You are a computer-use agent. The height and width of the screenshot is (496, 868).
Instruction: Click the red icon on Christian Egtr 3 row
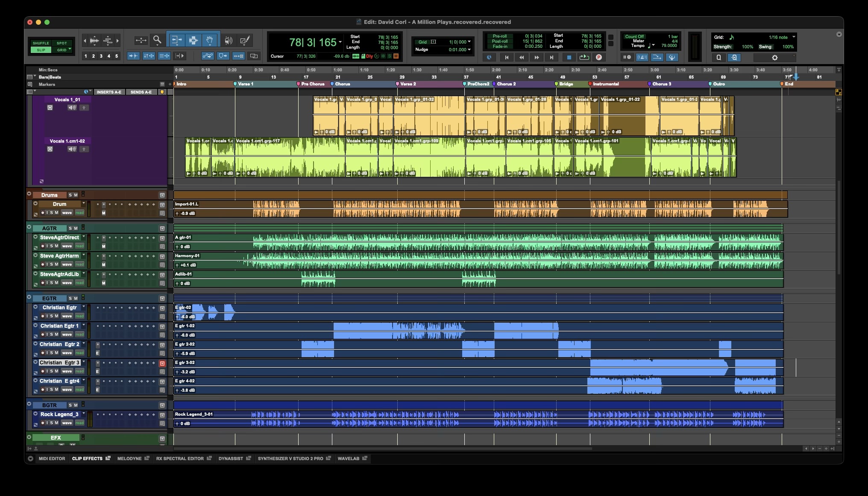162,364
